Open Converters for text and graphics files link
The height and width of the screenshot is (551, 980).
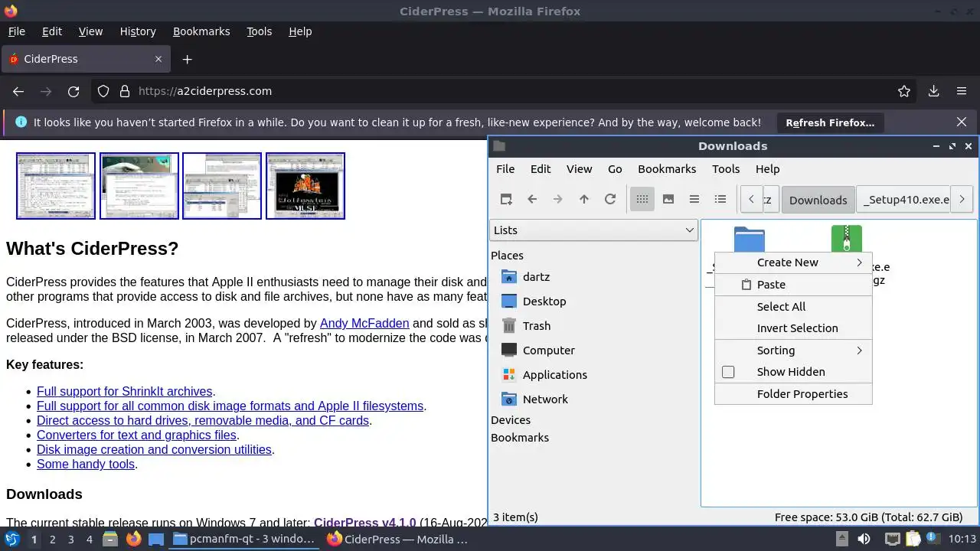point(136,435)
